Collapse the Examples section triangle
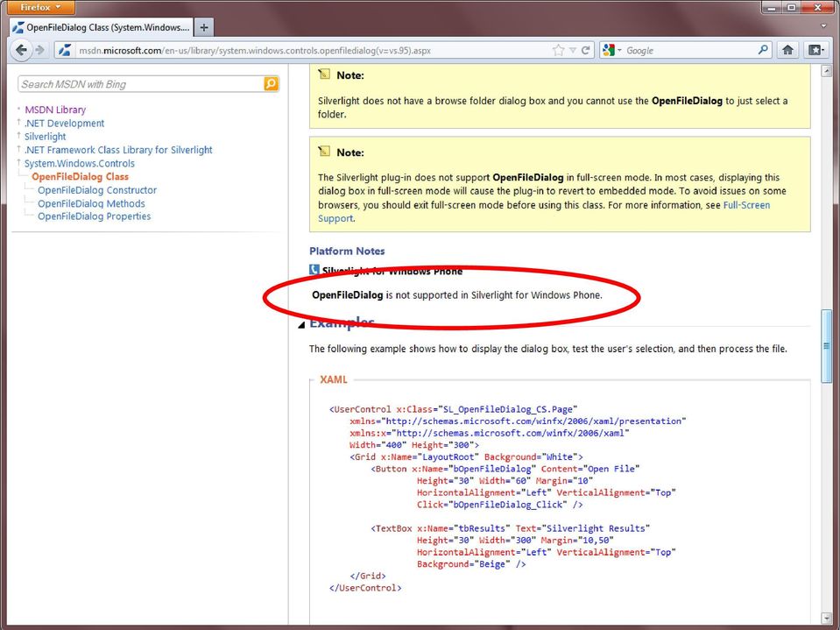The width and height of the screenshot is (840, 630). 301,324
